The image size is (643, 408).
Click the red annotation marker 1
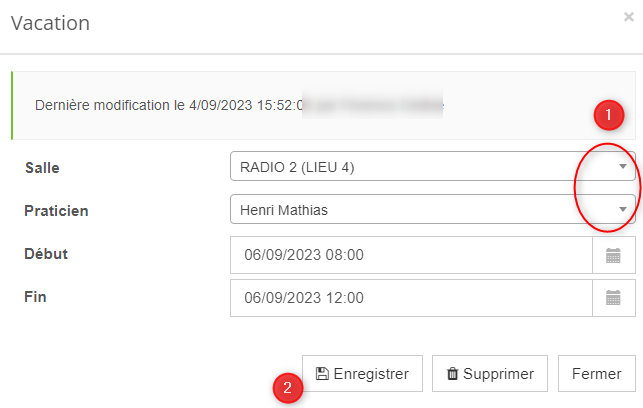click(x=608, y=116)
